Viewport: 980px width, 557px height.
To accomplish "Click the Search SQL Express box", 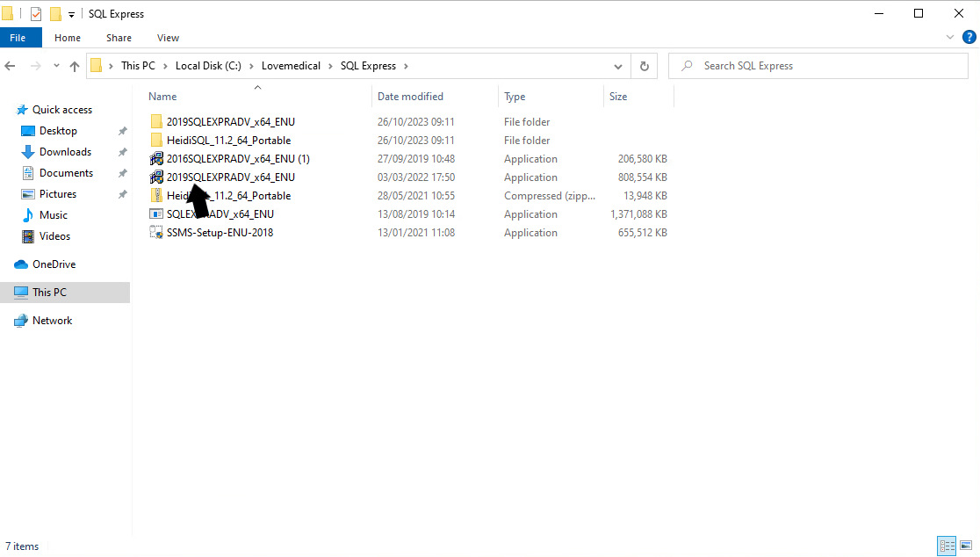I will 818,66.
